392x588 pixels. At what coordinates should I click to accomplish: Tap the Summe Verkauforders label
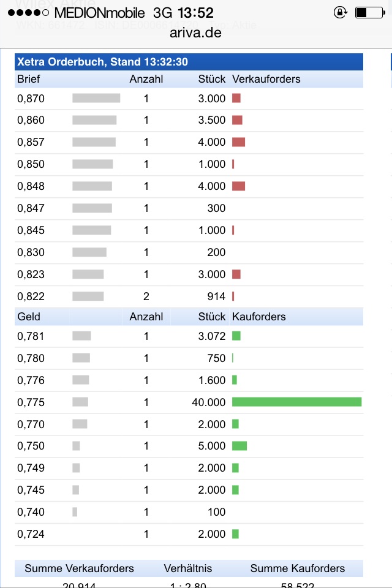tap(79, 568)
